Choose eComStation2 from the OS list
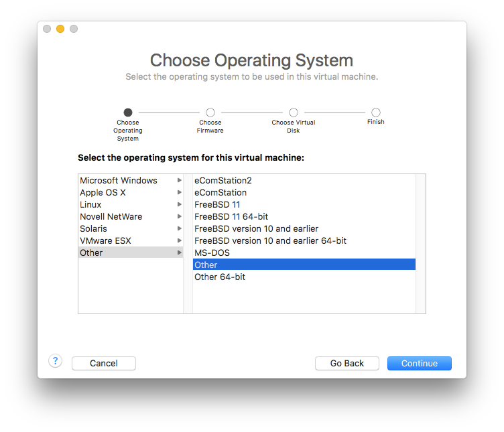 tap(223, 181)
